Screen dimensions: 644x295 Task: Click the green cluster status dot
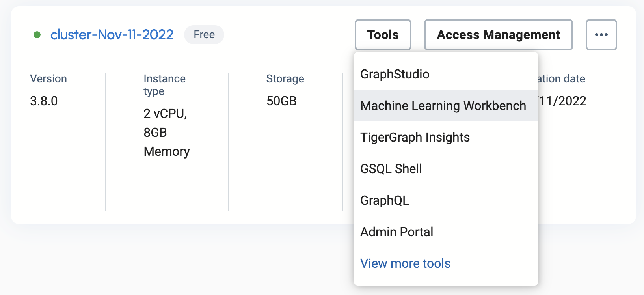click(x=37, y=35)
